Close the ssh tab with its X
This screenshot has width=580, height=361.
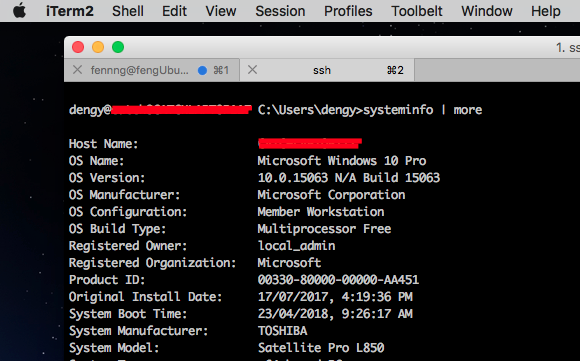tap(252, 70)
